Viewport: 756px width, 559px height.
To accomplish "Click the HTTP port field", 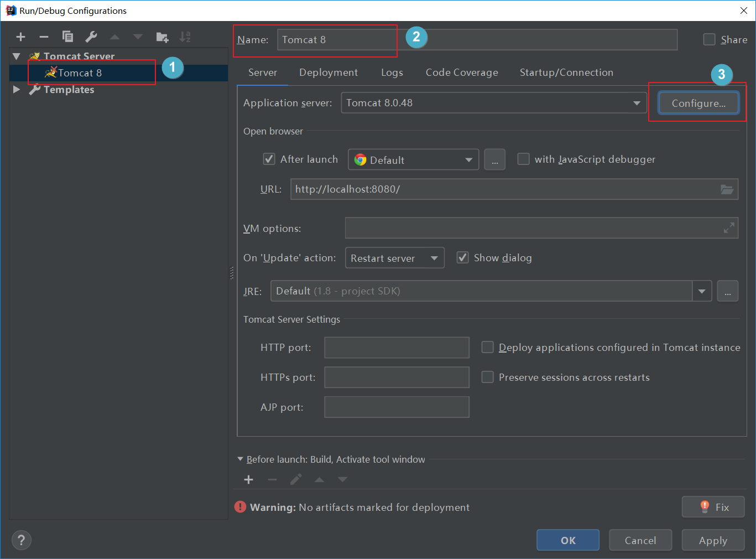I will tap(397, 348).
